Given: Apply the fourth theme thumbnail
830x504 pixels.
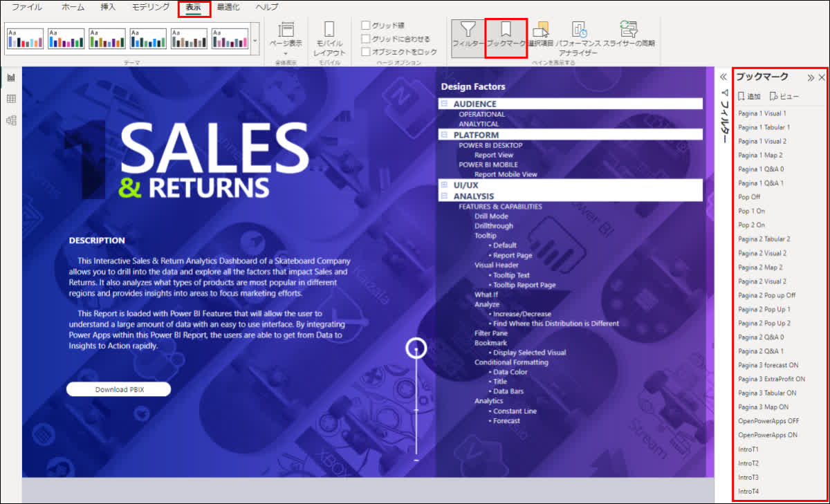Looking at the screenshot, I should coord(148,39).
